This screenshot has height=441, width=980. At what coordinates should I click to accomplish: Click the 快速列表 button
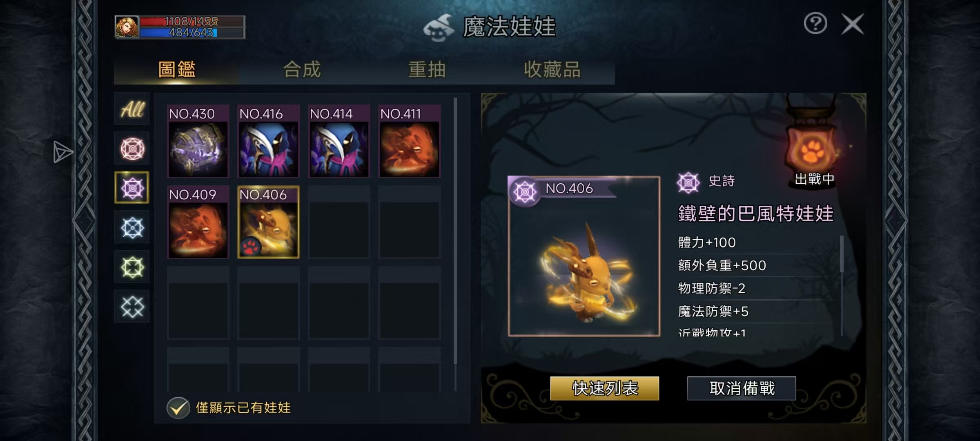[605, 388]
